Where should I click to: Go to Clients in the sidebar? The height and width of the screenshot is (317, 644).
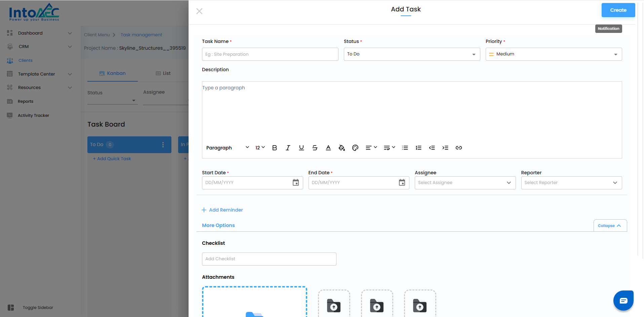(26, 60)
